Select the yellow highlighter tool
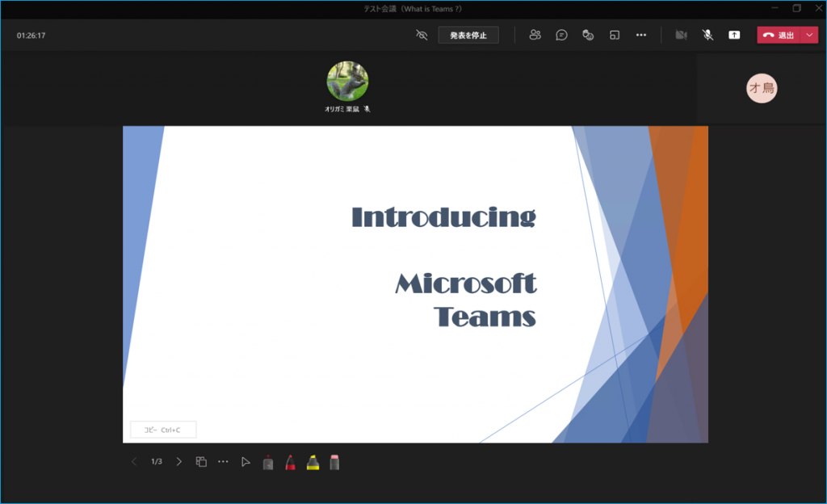The image size is (827, 504). (313, 463)
